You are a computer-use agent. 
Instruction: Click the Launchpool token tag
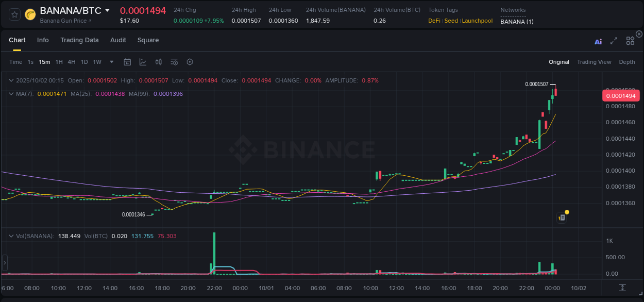tap(477, 21)
